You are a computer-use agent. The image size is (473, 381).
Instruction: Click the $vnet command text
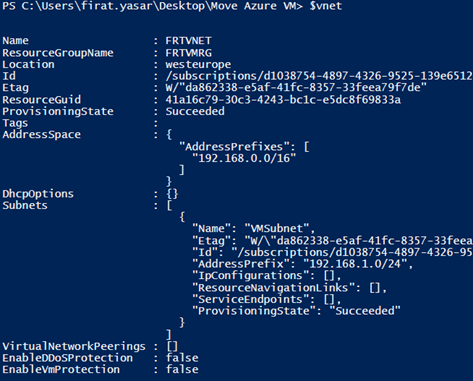[326, 6]
